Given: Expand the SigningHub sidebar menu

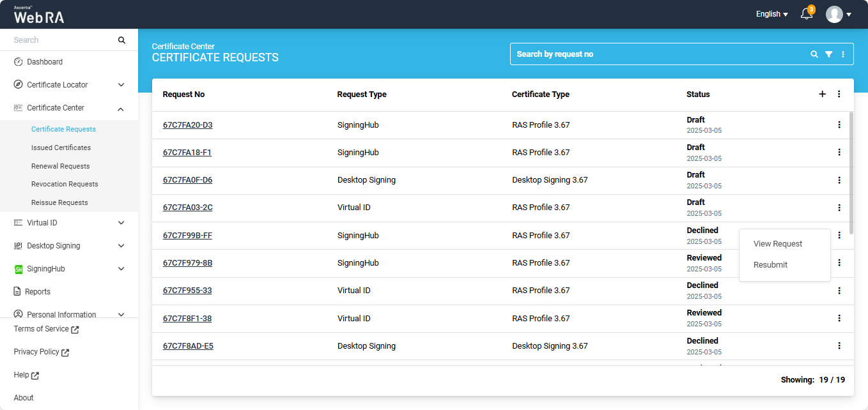Looking at the screenshot, I should click(121, 269).
